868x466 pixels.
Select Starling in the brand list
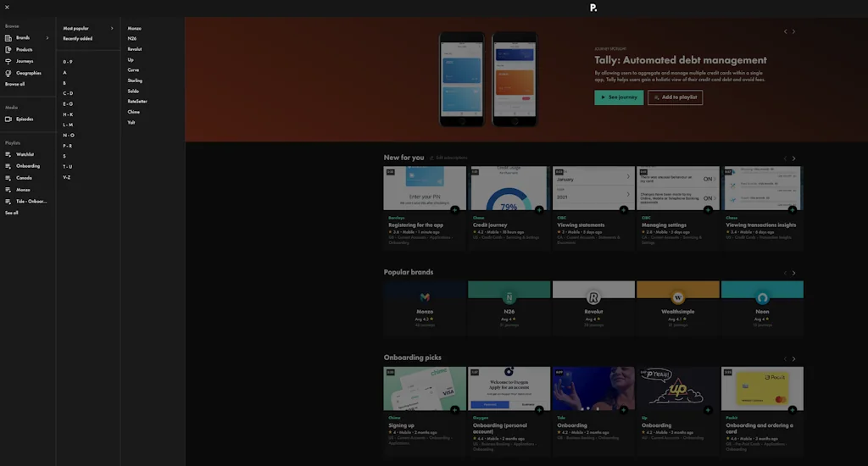tap(135, 80)
